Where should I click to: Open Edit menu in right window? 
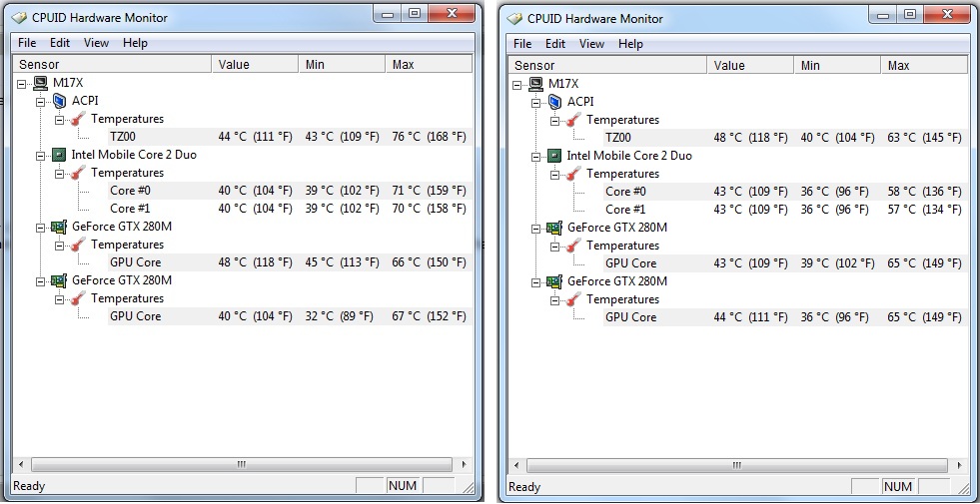[555, 44]
